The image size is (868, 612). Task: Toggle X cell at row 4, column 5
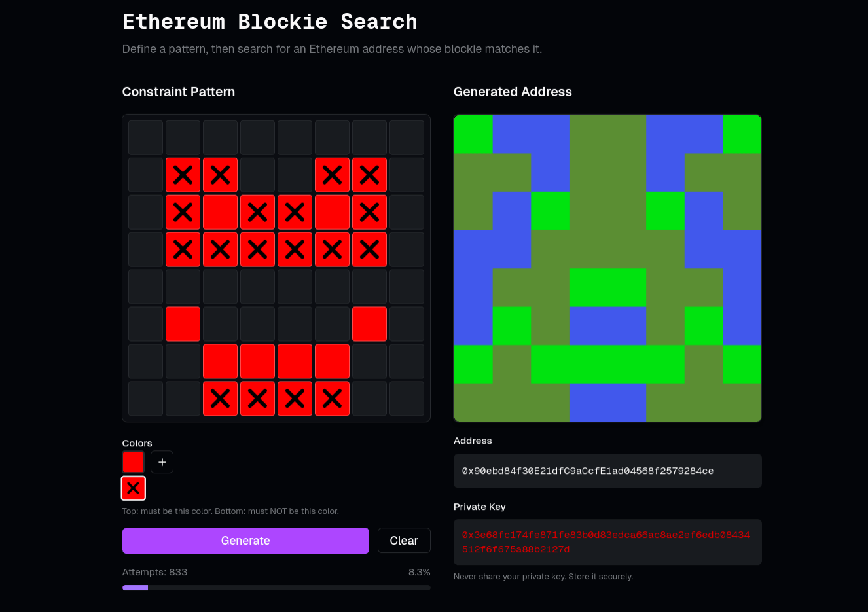point(295,249)
